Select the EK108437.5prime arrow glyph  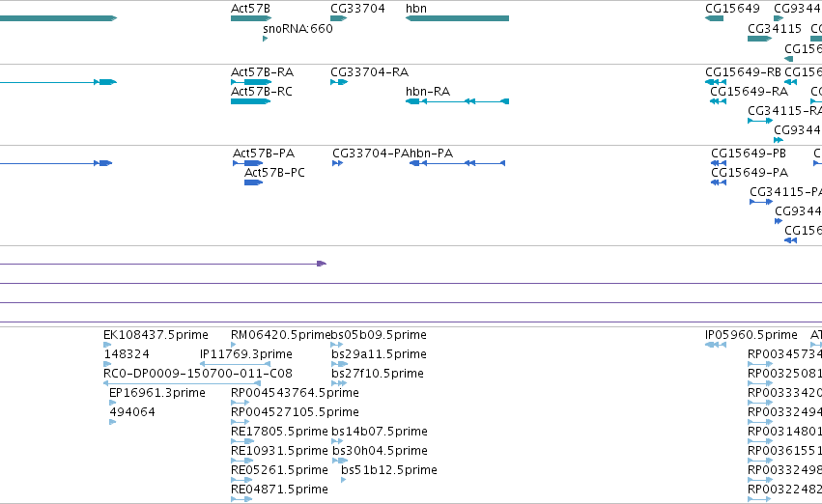click(107, 345)
